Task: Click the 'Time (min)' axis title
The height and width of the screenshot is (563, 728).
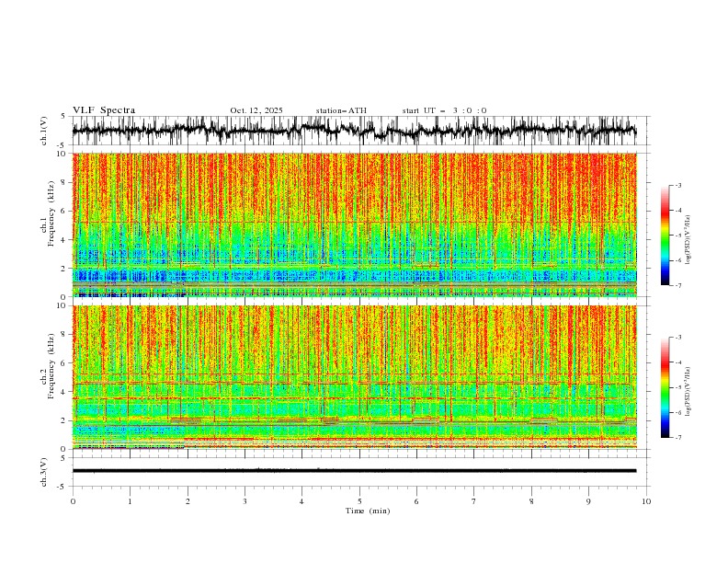Action: pos(368,511)
